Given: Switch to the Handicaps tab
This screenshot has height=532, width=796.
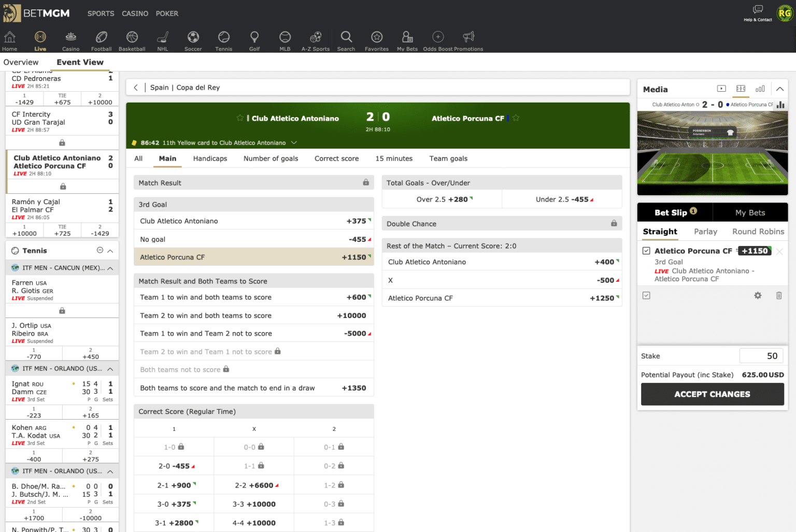Looking at the screenshot, I should (210, 159).
